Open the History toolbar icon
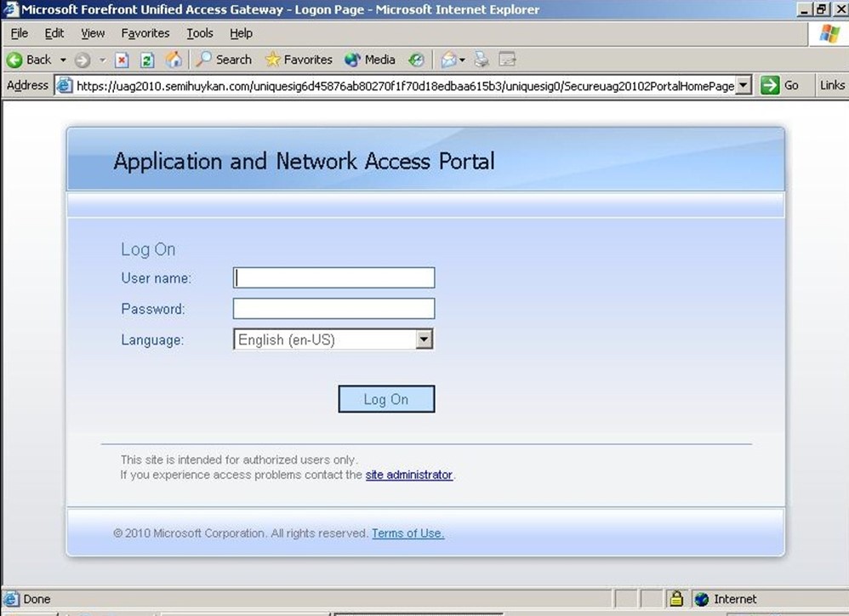Image resolution: width=849 pixels, height=616 pixels. [x=416, y=60]
